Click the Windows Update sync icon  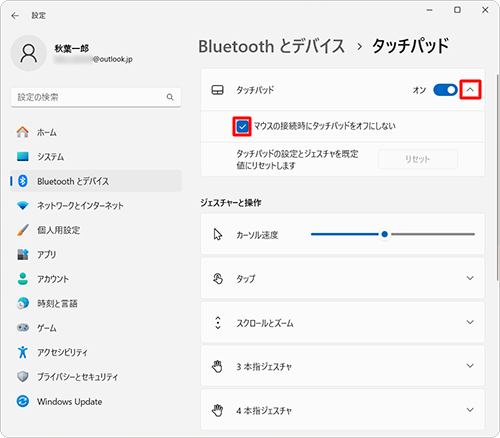point(23,401)
